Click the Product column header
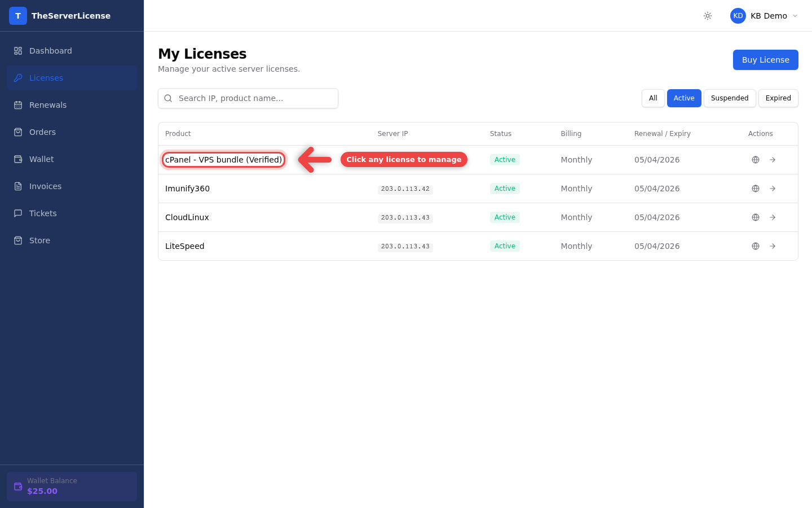This screenshot has width=812, height=508. pyautogui.click(x=178, y=134)
